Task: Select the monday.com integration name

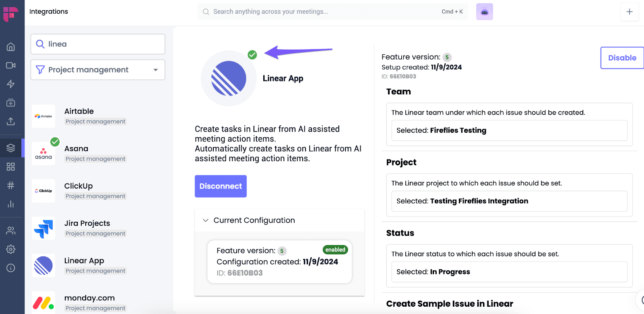Action: pyautogui.click(x=89, y=298)
